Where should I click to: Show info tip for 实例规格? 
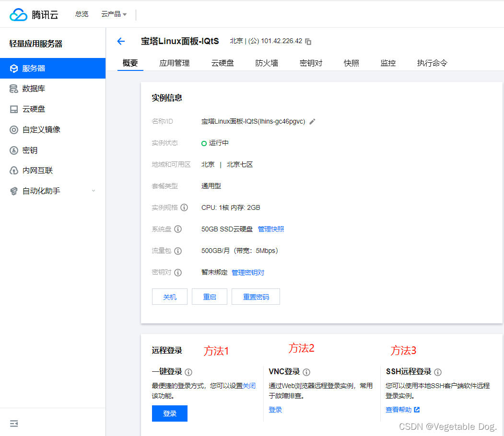coord(184,207)
